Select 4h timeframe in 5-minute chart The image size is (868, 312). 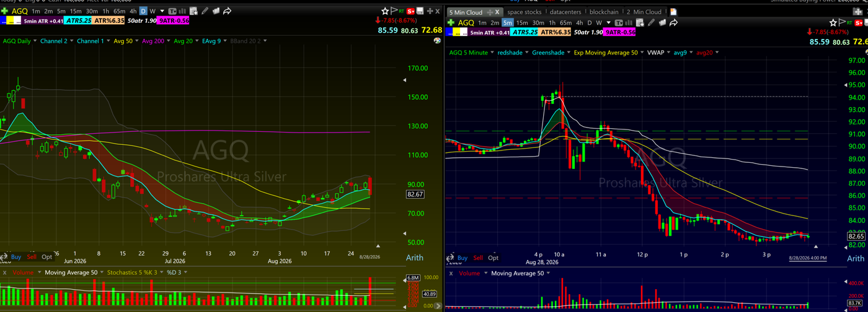pos(579,23)
